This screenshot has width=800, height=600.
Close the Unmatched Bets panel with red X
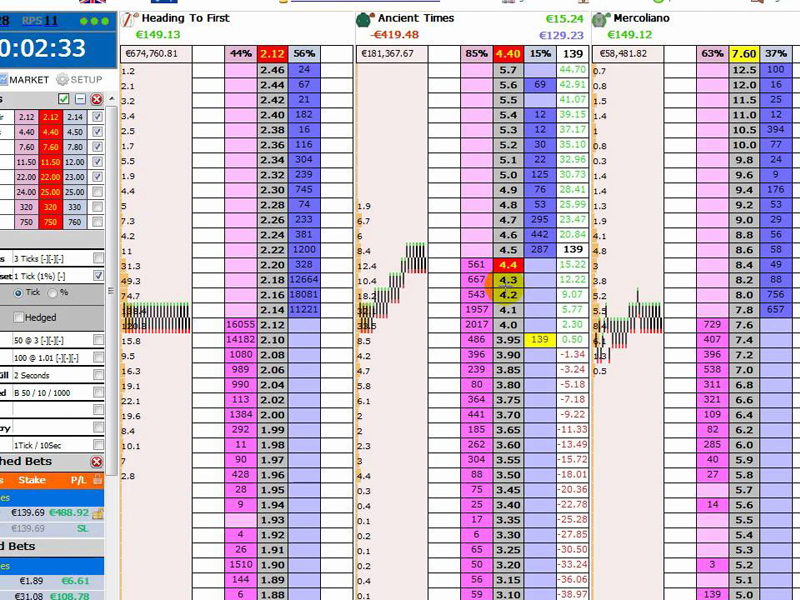coord(97,462)
